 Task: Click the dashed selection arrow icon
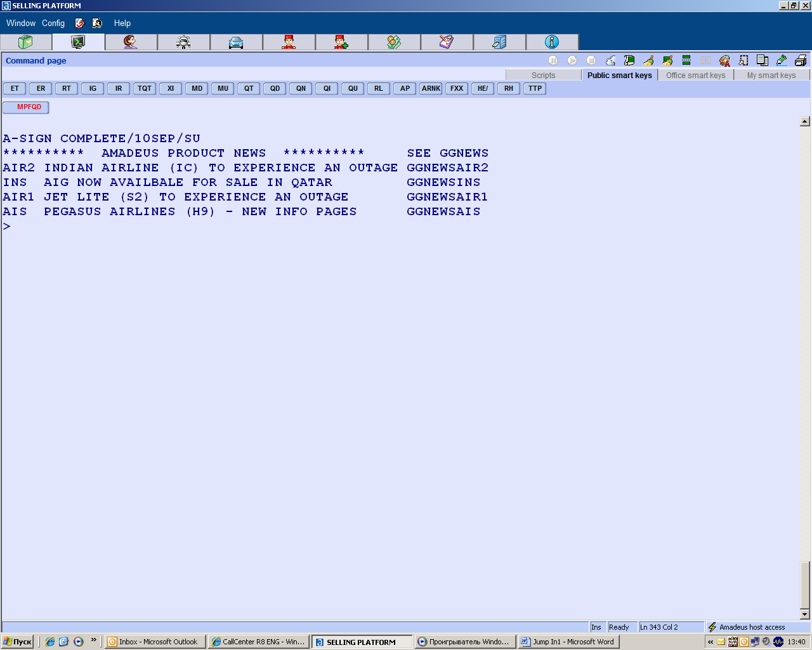[x=743, y=60]
